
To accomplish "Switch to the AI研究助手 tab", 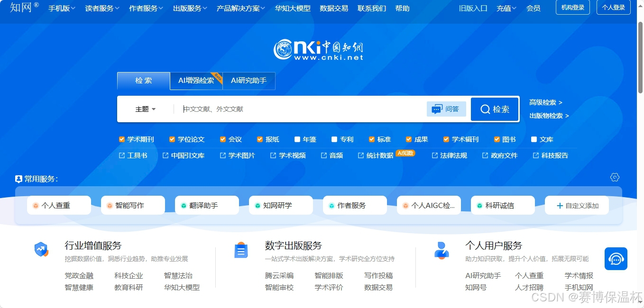I will [249, 81].
